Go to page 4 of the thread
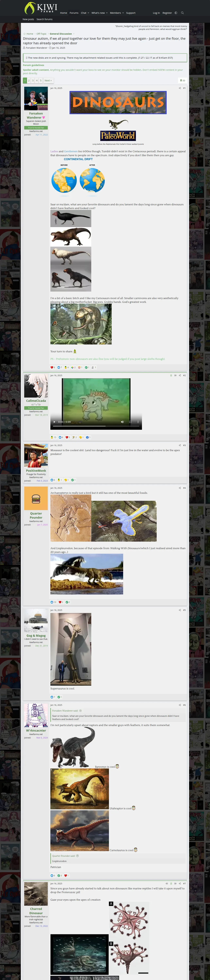This screenshot has width=210, height=980. point(37,81)
